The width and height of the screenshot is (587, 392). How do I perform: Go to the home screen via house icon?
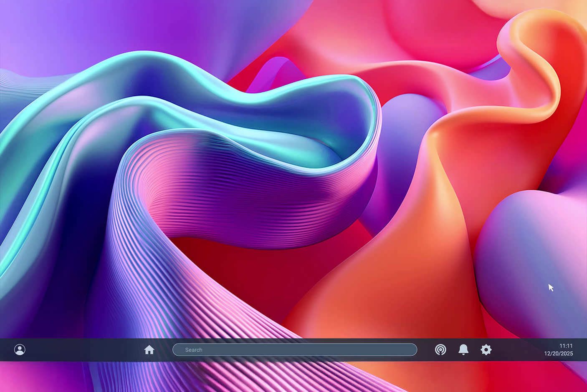[x=149, y=349]
